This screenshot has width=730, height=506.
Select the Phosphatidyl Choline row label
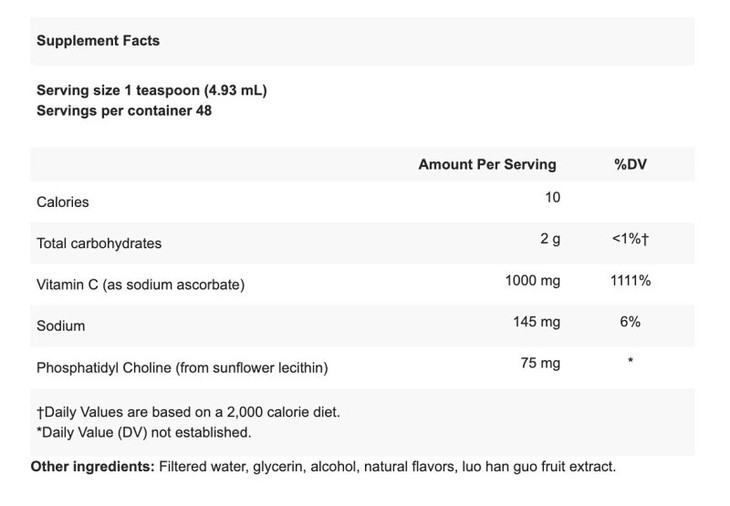(182, 367)
